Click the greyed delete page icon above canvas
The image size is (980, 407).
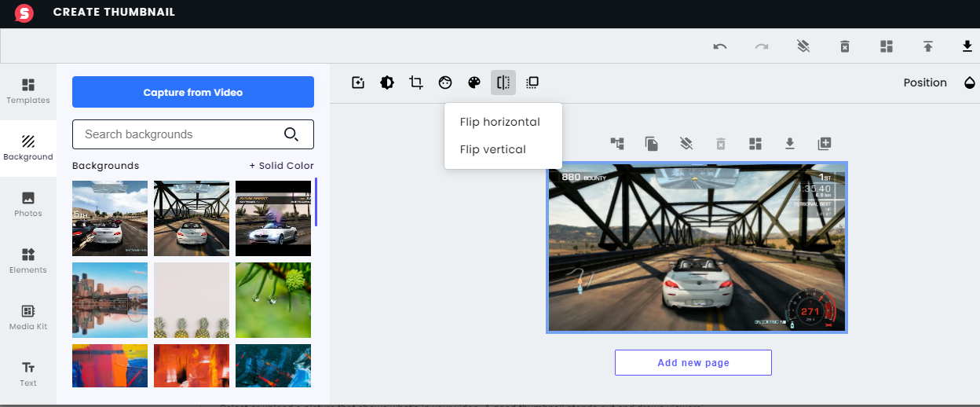[721, 143]
